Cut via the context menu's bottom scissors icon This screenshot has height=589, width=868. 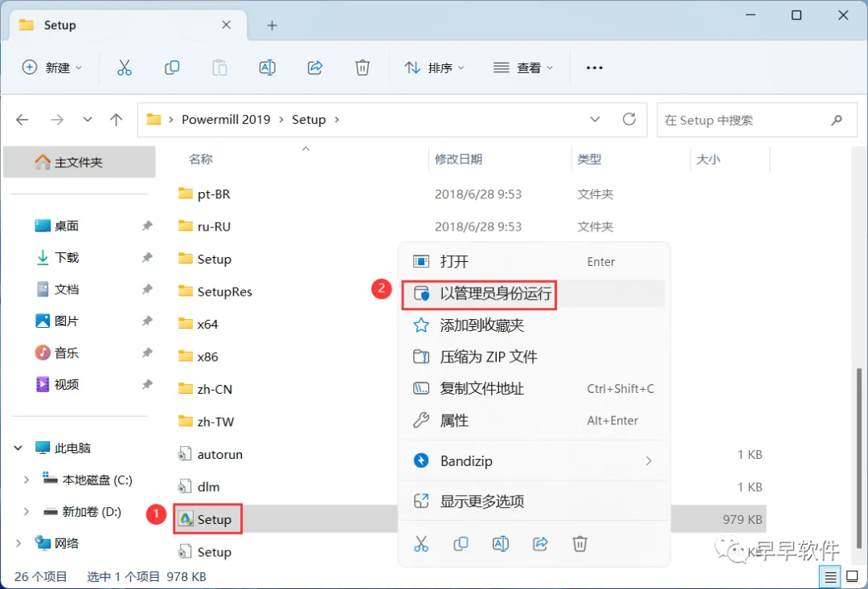coord(421,544)
